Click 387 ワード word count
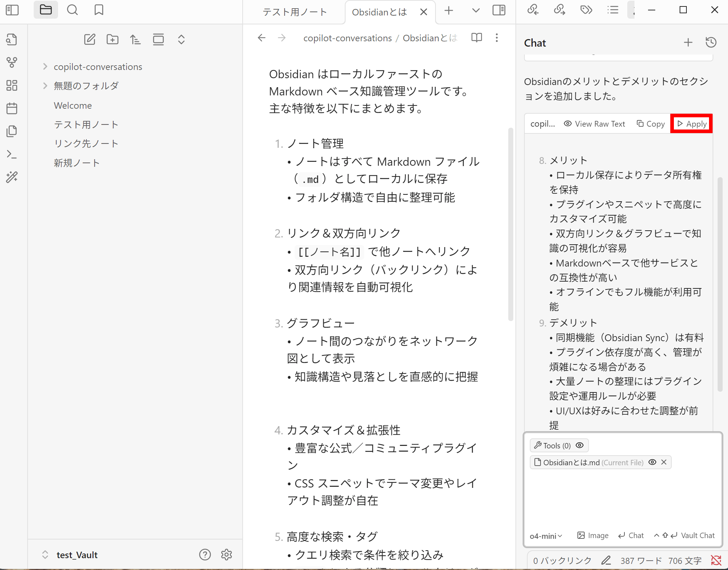Screen dimensions: 728x570 [x=641, y=561]
